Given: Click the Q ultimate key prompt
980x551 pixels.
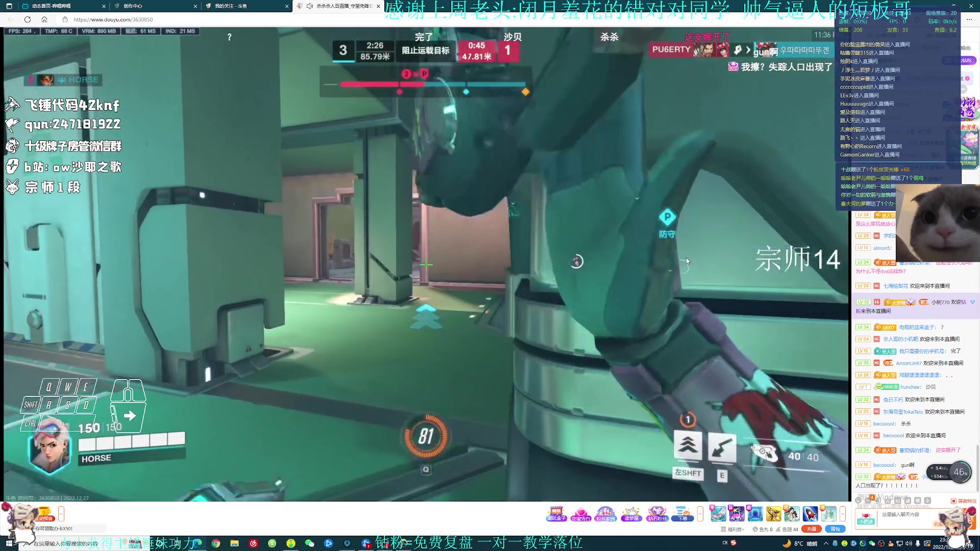Looking at the screenshot, I should [426, 470].
